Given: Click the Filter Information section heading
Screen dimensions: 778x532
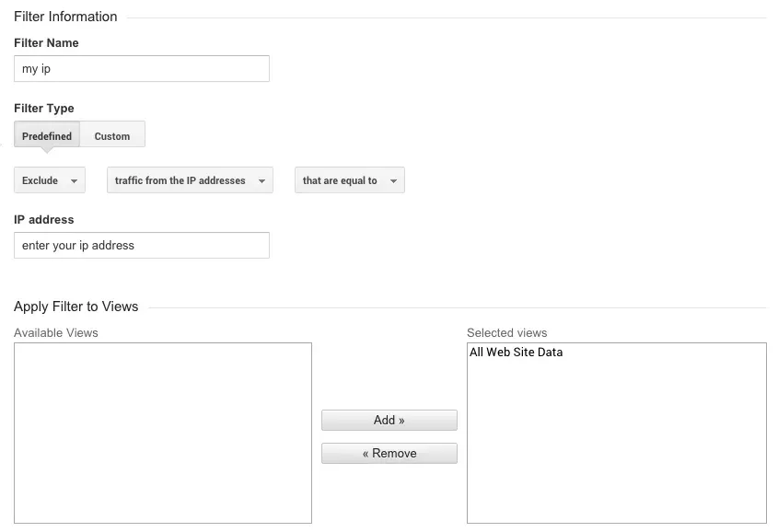Looking at the screenshot, I should (x=65, y=16).
